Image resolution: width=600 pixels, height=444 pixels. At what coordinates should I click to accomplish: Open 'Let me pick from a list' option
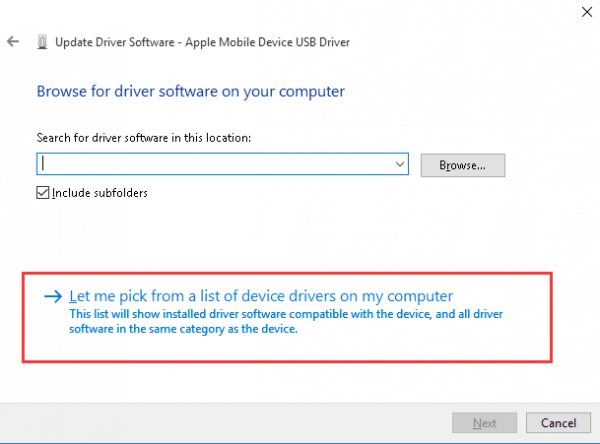coord(261,296)
